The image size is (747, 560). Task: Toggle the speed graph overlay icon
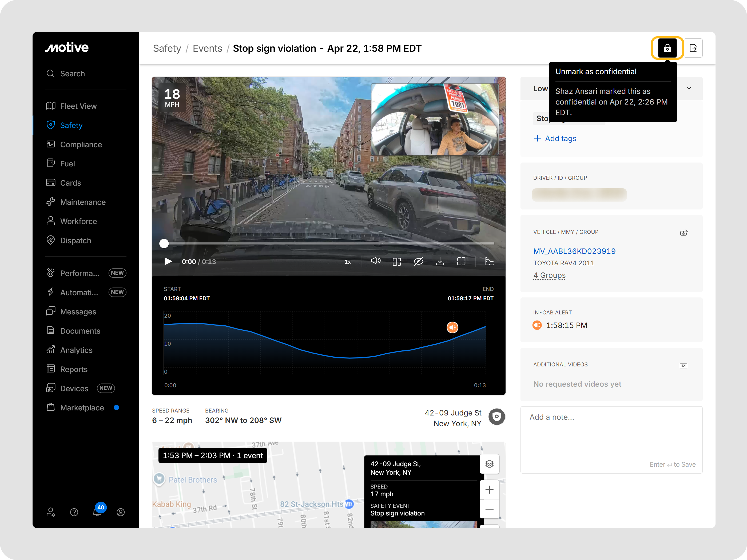coord(489,261)
